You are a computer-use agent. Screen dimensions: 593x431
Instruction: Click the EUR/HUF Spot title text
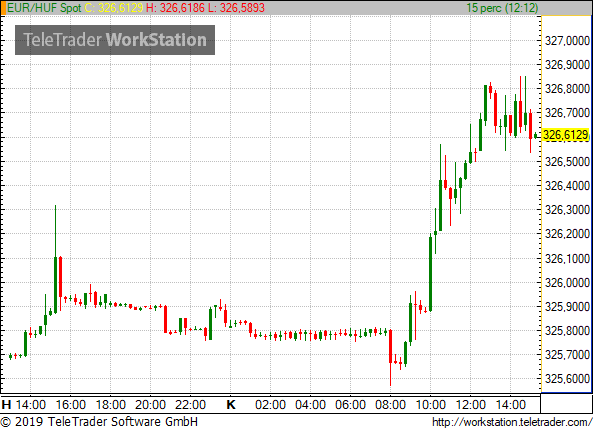44,8
